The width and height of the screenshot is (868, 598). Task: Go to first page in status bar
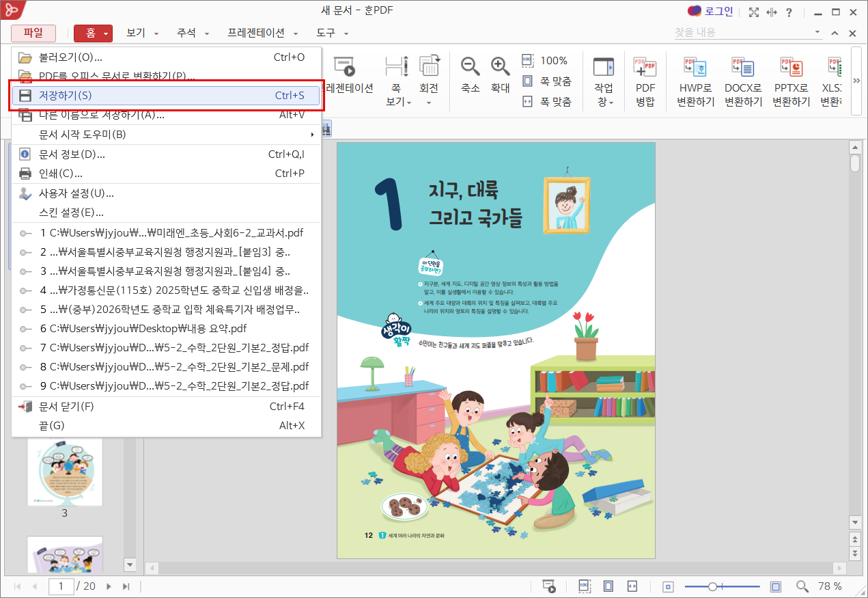point(17,586)
